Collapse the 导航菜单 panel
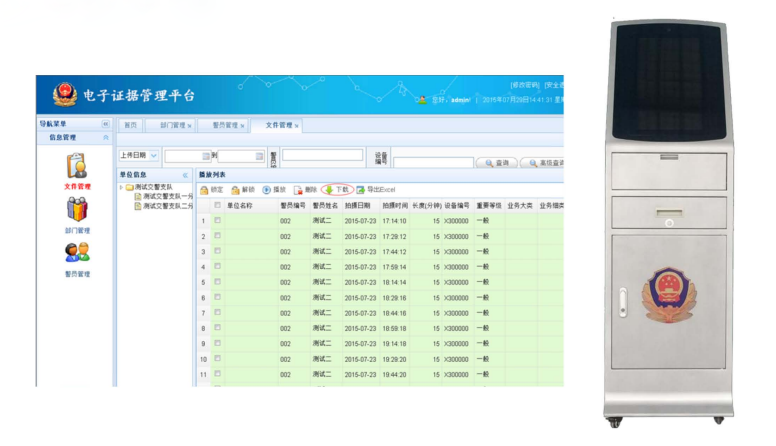The height and width of the screenshot is (446, 776). tap(105, 124)
